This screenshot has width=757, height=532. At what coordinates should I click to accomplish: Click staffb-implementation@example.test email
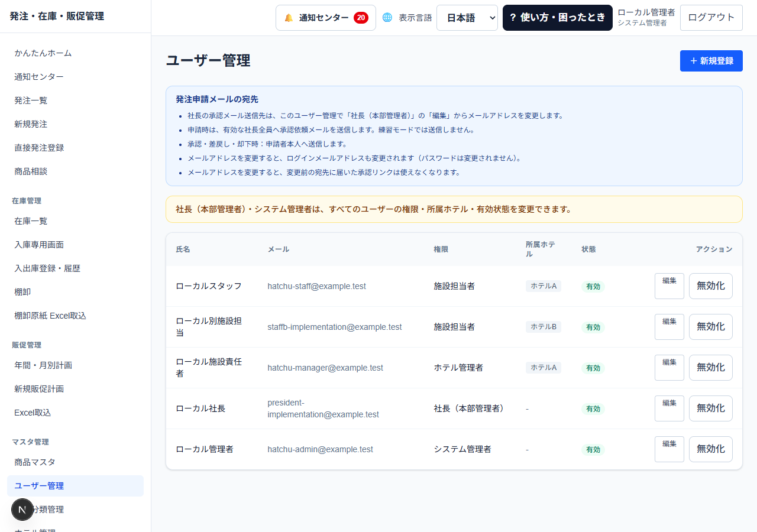335,327
